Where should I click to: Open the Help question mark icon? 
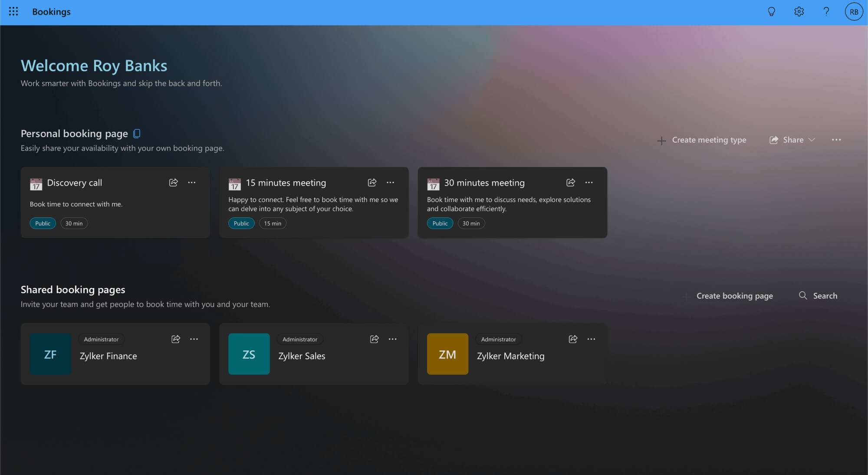click(x=826, y=12)
